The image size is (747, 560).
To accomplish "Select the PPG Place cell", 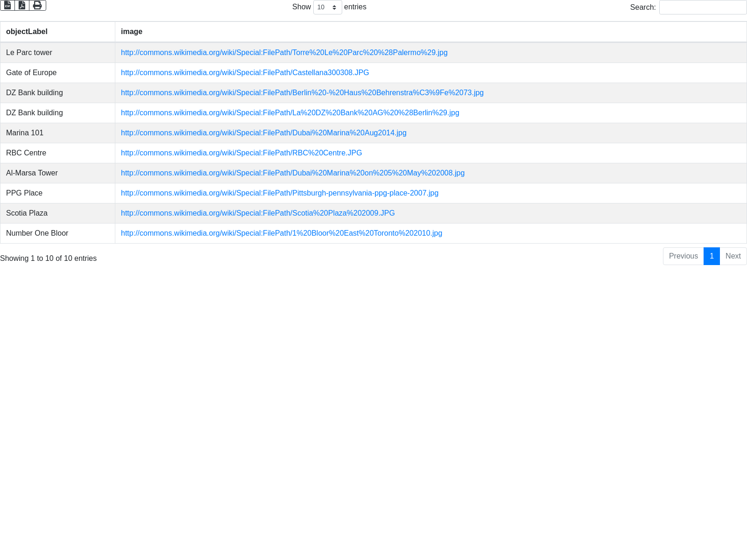I will 57,193.
